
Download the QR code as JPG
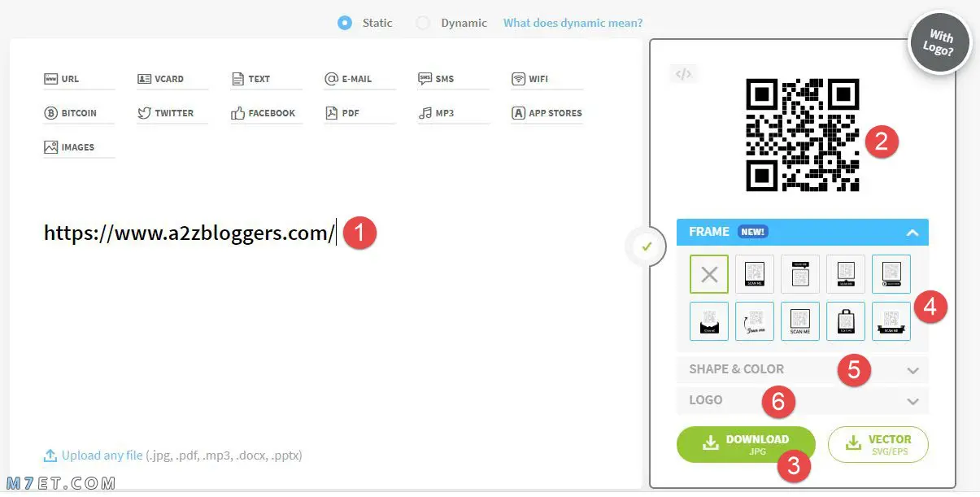(746, 444)
